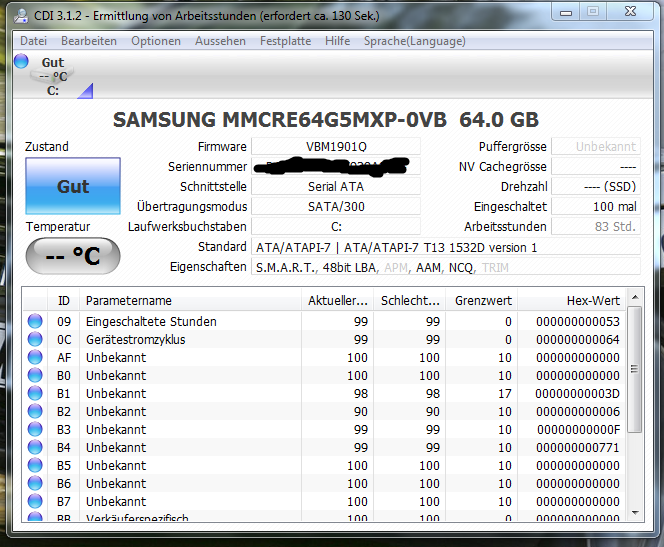Click status orb of row B4
The height and width of the screenshot is (547, 664).
pyautogui.click(x=35, y=447)
